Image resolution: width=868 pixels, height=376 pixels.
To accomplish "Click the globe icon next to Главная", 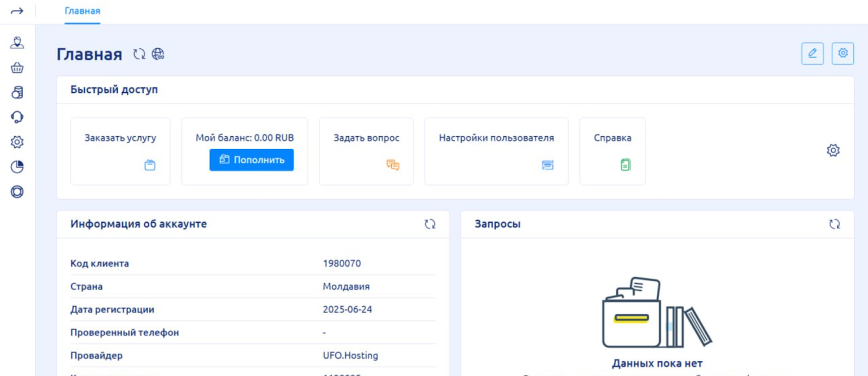I will coord(158,54).
